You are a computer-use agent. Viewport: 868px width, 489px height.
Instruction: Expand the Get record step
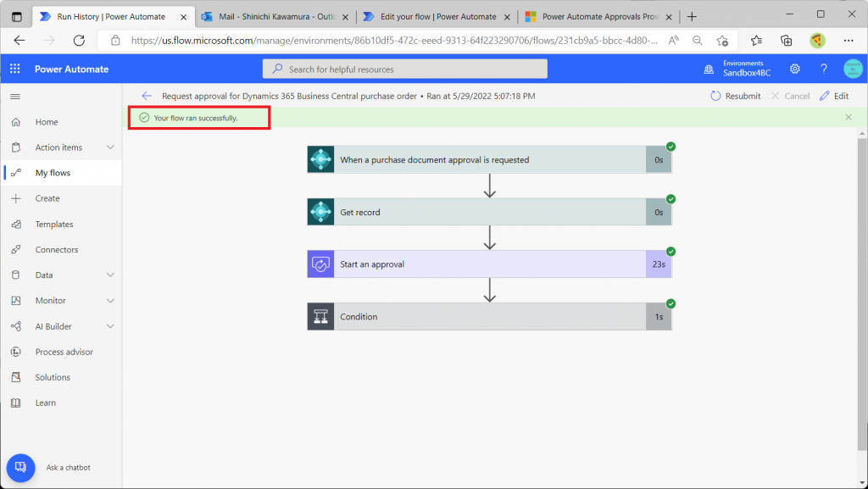click(x=489, y=212)
